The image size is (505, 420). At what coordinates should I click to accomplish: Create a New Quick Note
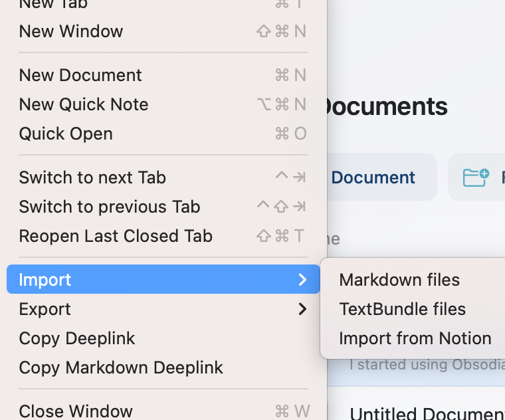pyautogui.click(x=84, y=104)
